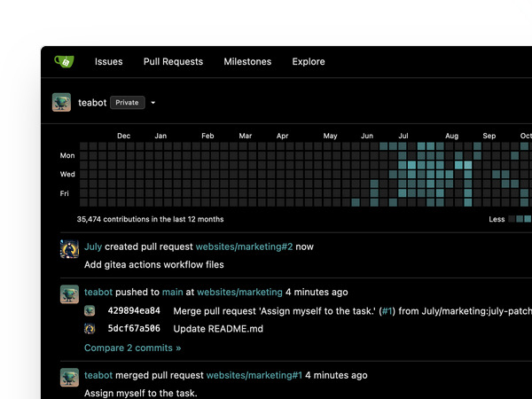The image size is (532, 399).
Task: Click teabot's profile avatar beside username
Action: (x=61, y=102)
